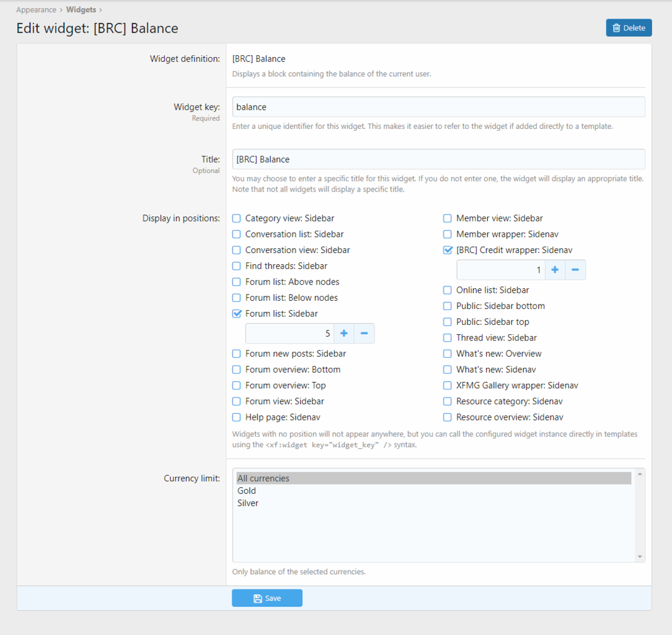Open the Appearance breadcrumb link

pos(36,10)
